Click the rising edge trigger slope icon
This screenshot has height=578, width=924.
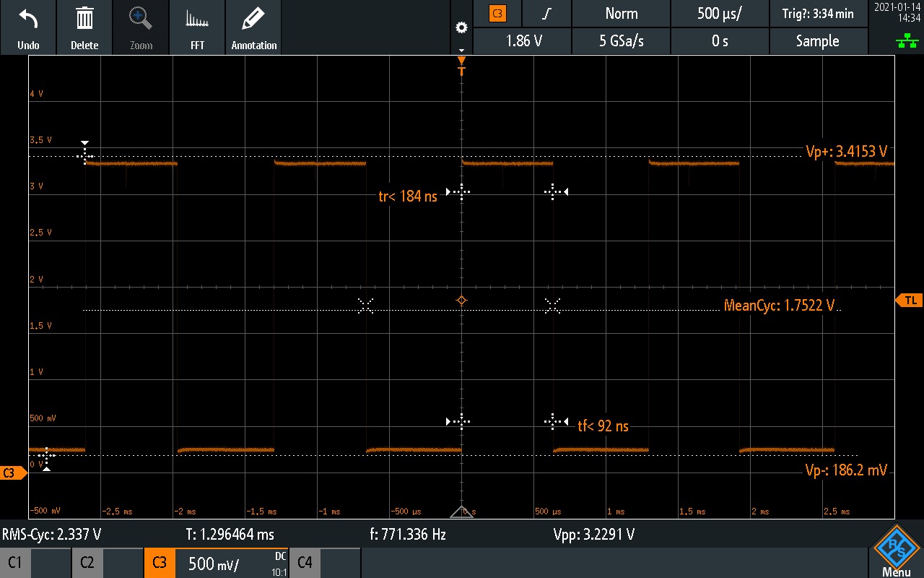point(548,13)
